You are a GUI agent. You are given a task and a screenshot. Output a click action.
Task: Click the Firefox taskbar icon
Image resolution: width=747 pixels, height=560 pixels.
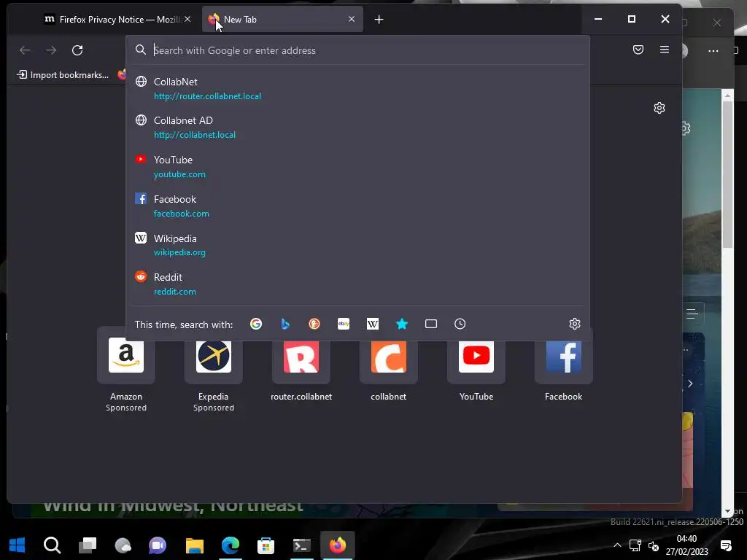tap(337, 545)
